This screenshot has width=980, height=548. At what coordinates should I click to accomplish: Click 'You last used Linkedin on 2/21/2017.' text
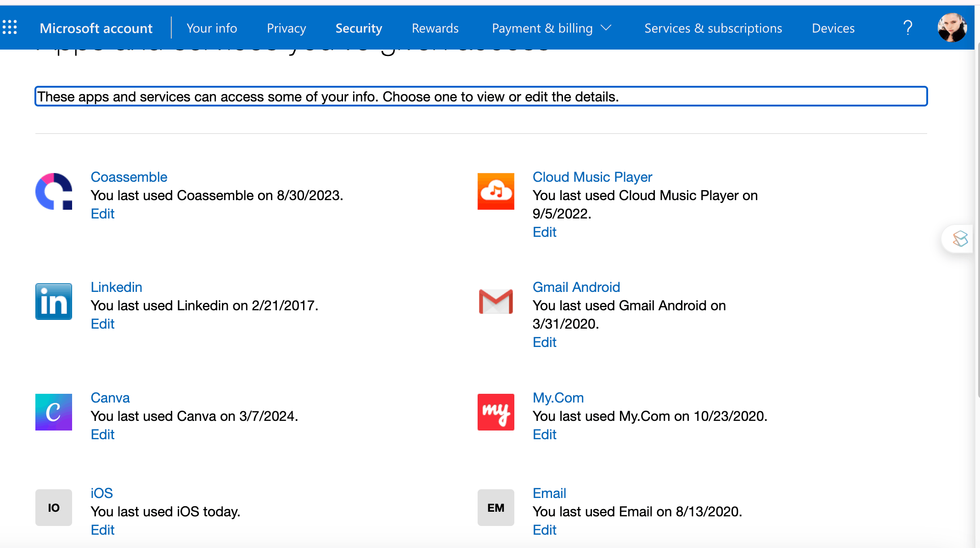tap(204, 306)
